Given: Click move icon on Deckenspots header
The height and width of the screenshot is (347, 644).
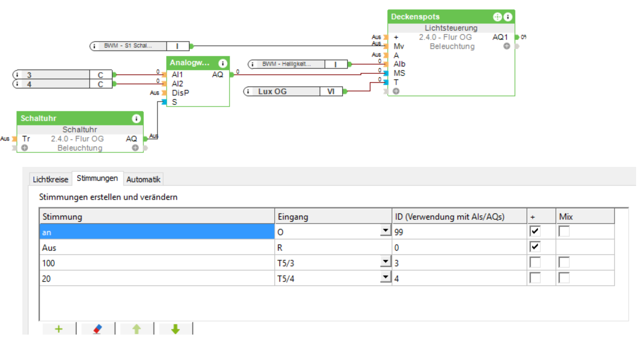Looking at the screenshot, I should tap(497, 17).
